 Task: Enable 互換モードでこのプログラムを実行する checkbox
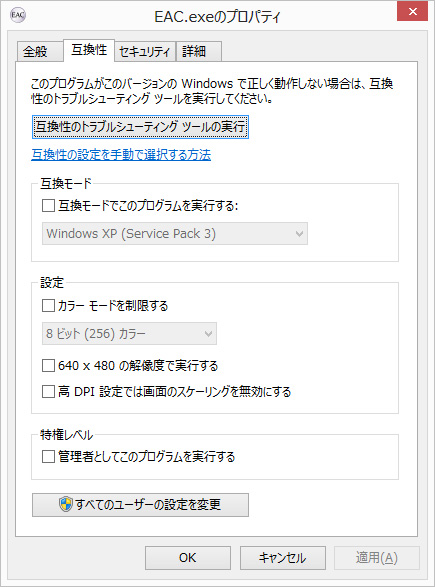pos(48,206)
